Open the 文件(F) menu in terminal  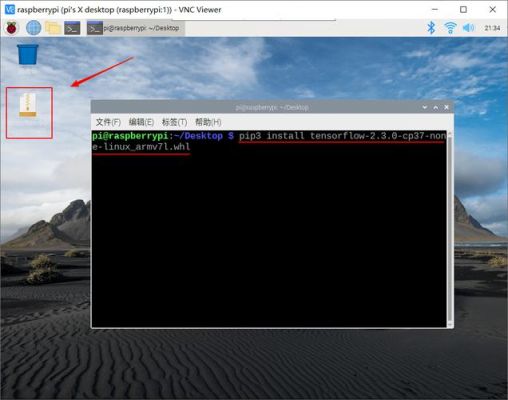point(108,122)
